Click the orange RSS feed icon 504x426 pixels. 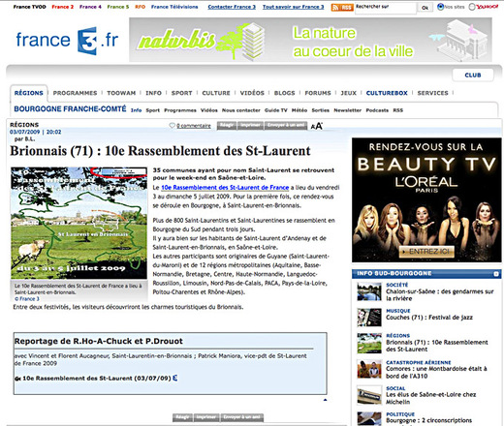tap(342, 7)
